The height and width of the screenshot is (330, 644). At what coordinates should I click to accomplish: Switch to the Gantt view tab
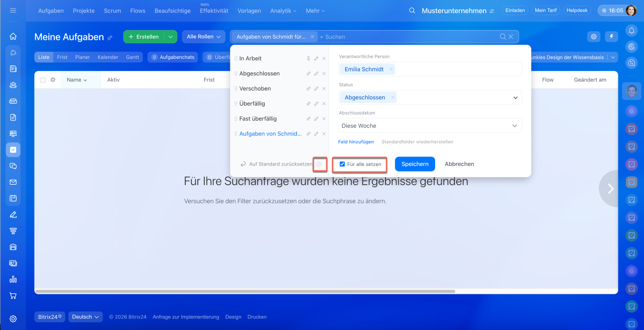pyautogui.click(x=132, y=57)
